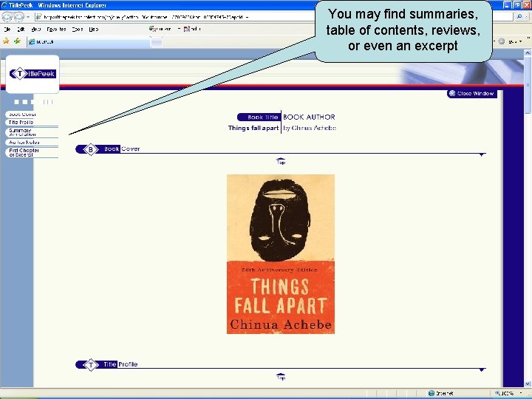Click the Internet zone globe in status bar

coord(432,393)
